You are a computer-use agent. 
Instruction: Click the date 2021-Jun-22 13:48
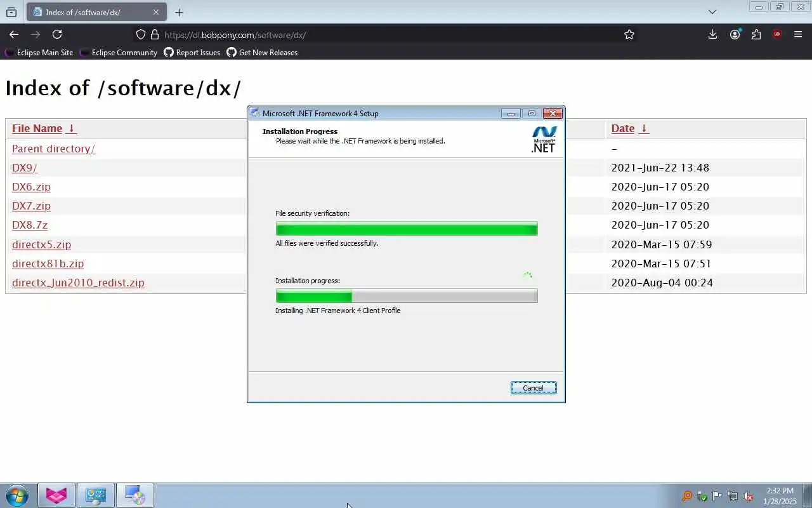660,168
